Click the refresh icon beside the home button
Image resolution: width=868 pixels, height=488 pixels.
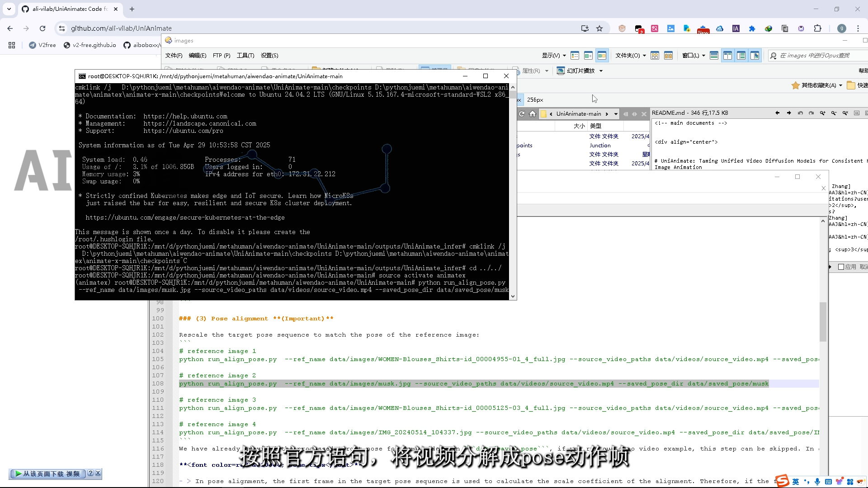(522, 114)
